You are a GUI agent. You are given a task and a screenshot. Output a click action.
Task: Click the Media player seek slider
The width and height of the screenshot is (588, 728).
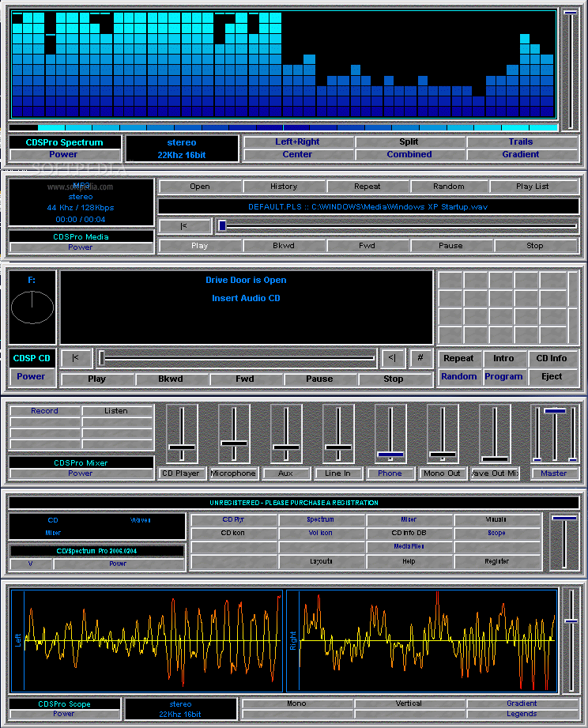398,226
